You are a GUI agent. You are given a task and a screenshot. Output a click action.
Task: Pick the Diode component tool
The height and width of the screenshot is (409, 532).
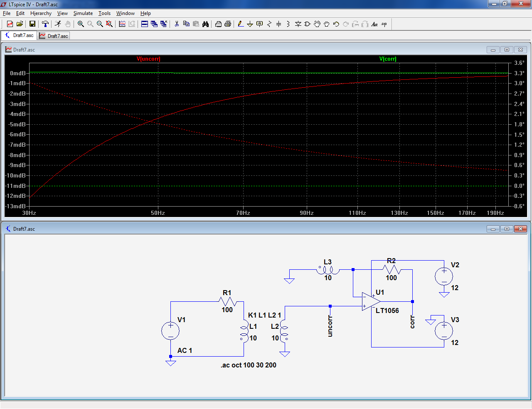pyautogui.click(x=298, y=24)
